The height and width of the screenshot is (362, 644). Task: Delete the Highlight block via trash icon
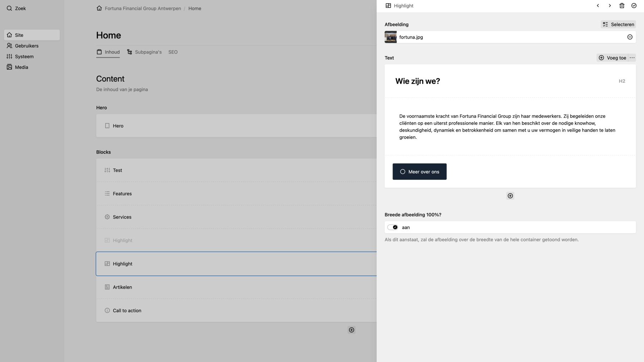click(622, 5)
